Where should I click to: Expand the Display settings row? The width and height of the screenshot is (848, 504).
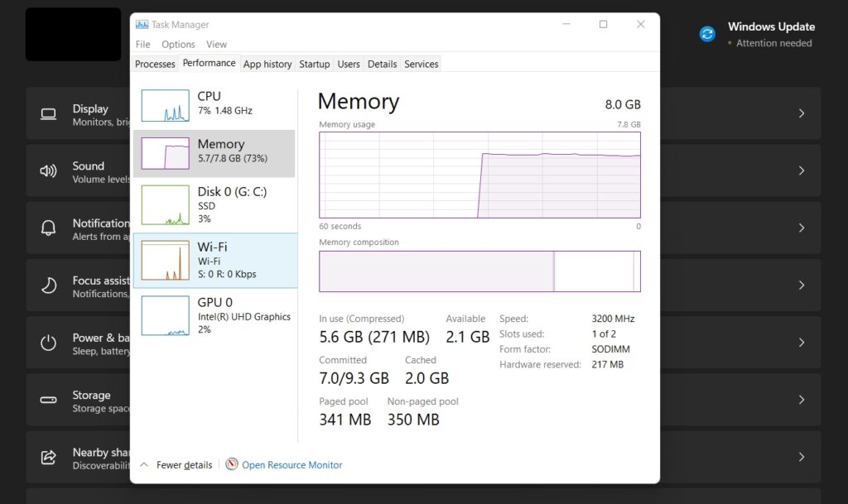(801, 113)
